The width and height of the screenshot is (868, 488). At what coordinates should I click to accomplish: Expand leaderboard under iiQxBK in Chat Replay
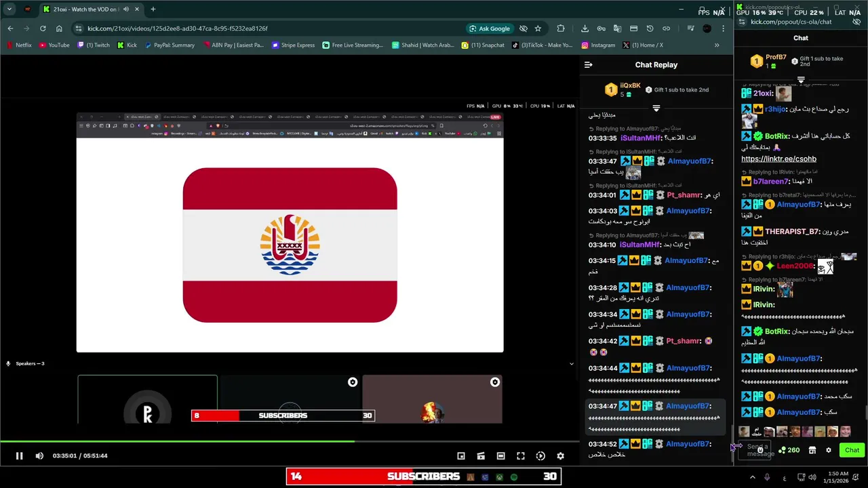pos(656,108)
